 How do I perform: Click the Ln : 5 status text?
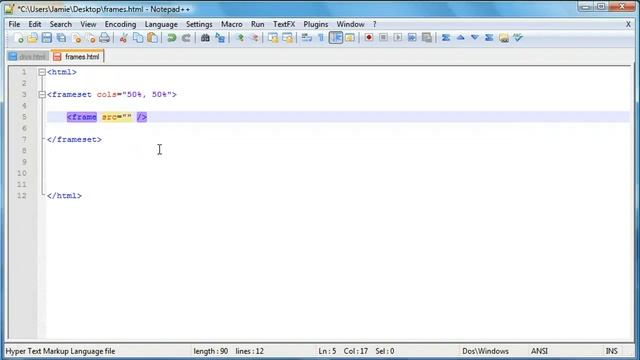point(327,351)
